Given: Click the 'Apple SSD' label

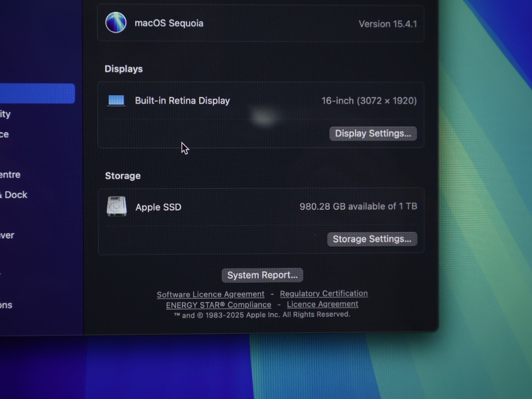Looking at the screenshot, I should (x=158, y=207).
